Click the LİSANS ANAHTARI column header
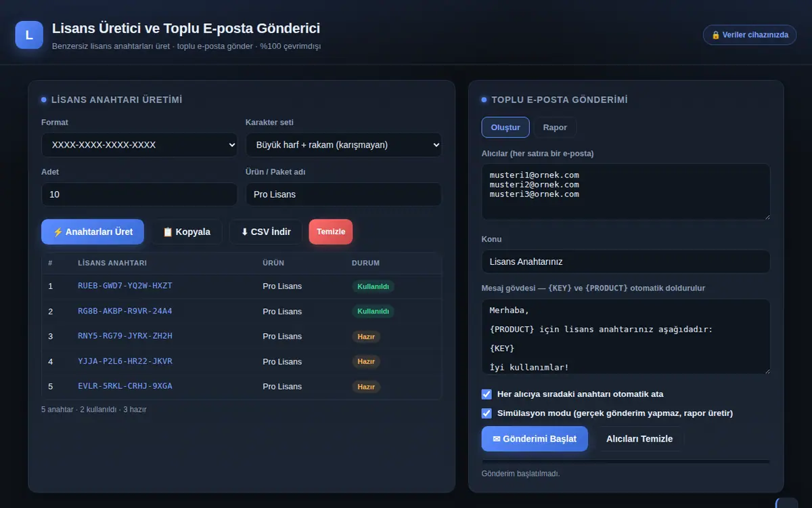Viewport: 812px width, 508px height. click(x=112, y=263)
